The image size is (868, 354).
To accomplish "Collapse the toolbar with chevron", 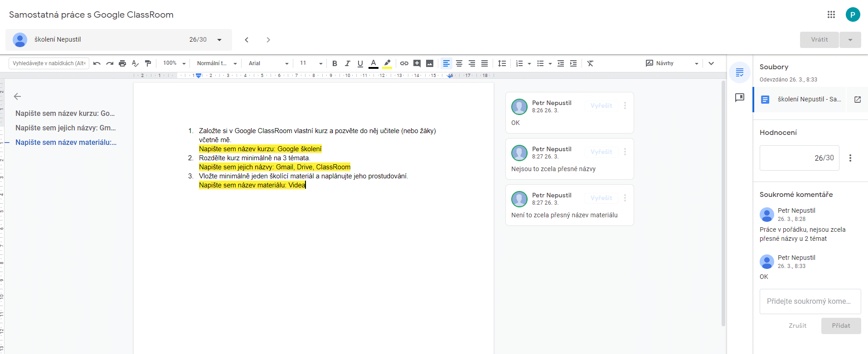I will pos(711,63).
